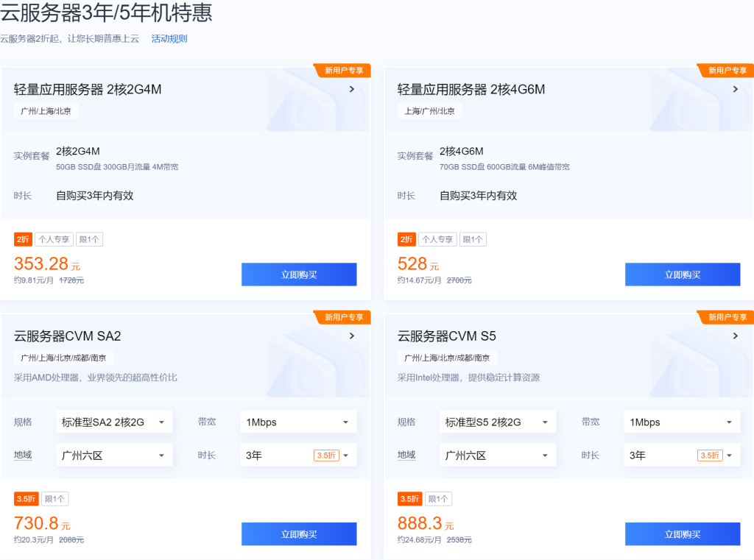Screen dimensions: 754x560
Task: Click the 新用户专享 badge on CVM S5 card
Action: pyautogui.click(x=726, y=317)
